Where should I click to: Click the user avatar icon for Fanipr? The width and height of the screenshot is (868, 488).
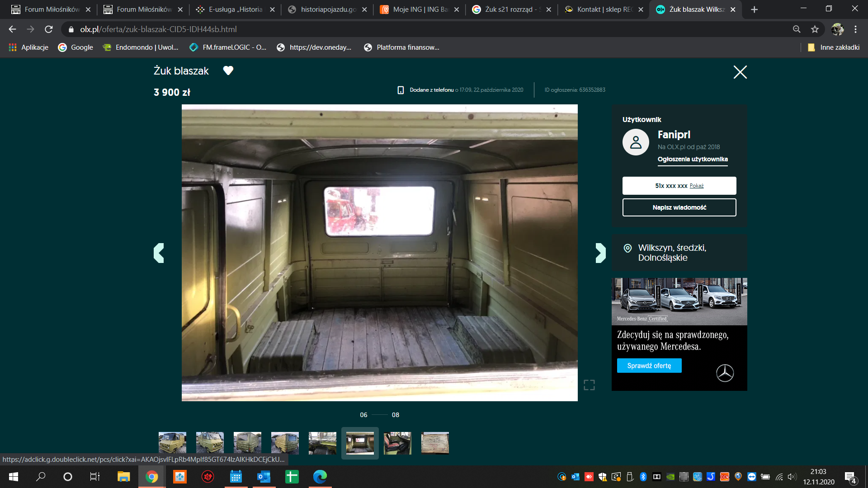pos(636,142)
